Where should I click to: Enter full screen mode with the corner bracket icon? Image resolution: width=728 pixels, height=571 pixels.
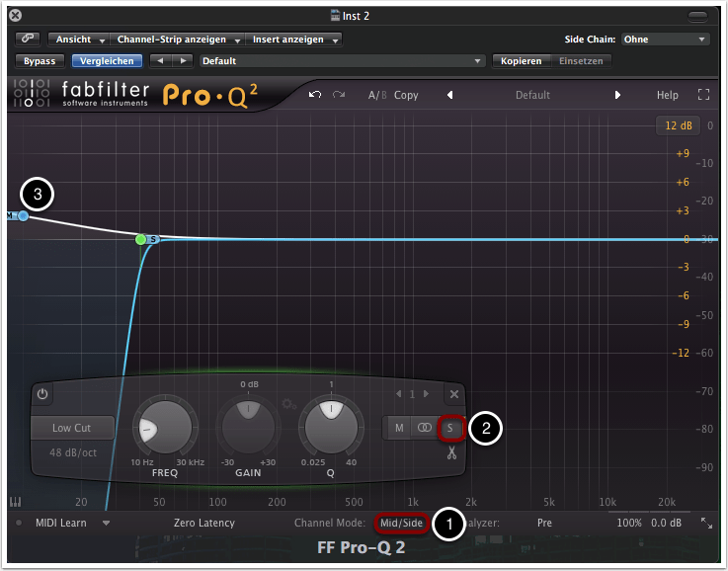(x=703, y=95)
